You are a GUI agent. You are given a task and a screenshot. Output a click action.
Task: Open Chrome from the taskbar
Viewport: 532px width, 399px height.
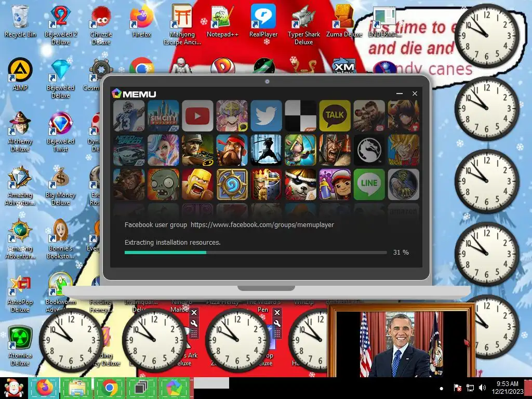pyautogui.click(x=109, y=388)
